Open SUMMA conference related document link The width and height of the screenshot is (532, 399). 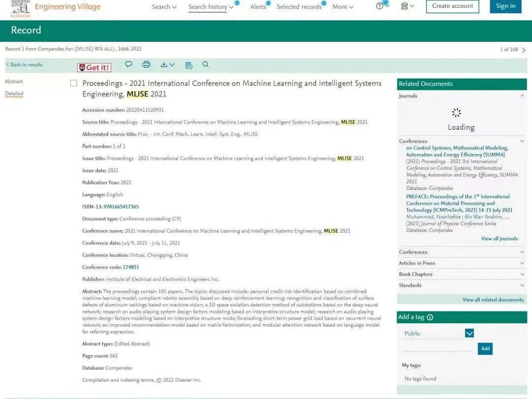pyautogui.click(x=457, y=151)
